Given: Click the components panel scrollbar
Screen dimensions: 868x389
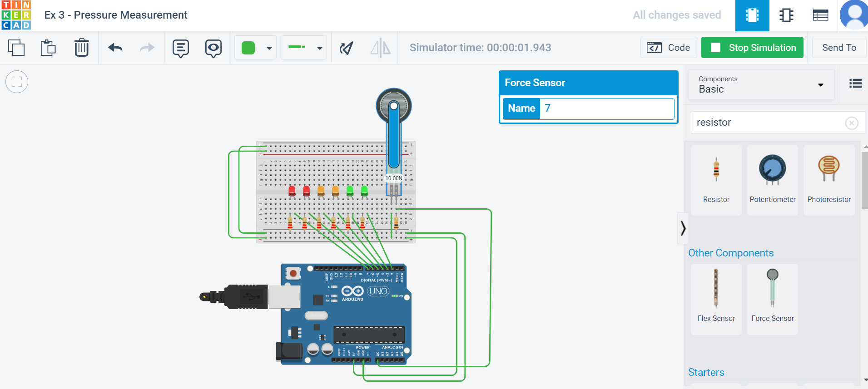Looking at the screenshot, I should click(x=864, y=180).
